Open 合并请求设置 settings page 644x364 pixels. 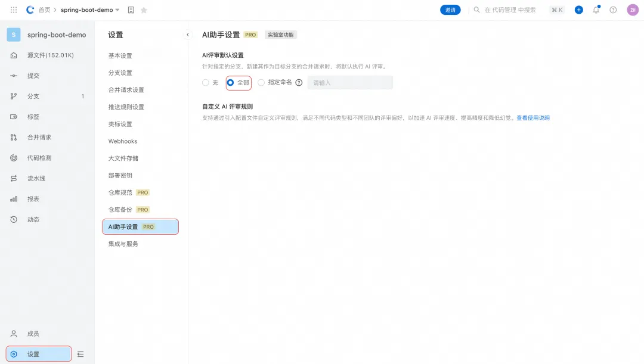[x=126, y=90]
